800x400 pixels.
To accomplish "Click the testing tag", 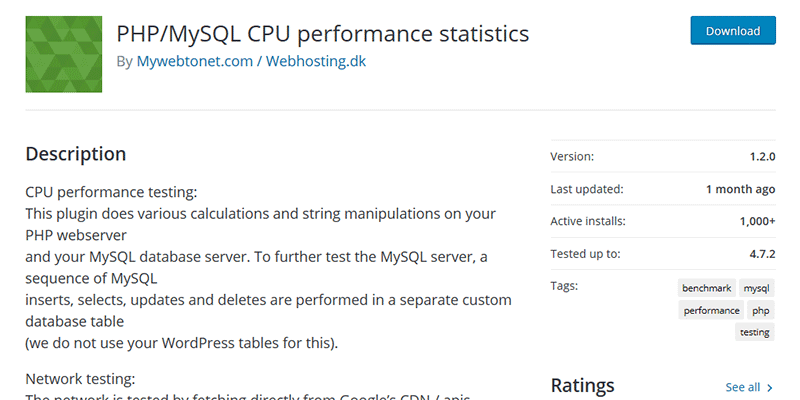I will click(x=755, y=332).
